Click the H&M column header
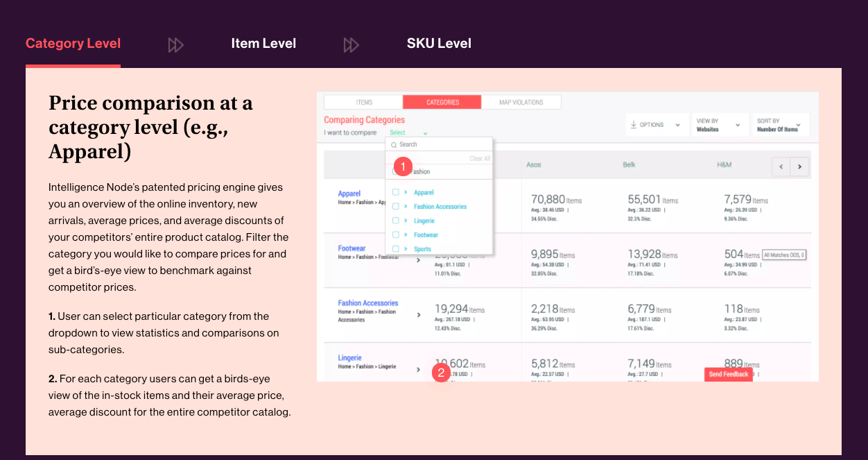 [724, 164]
